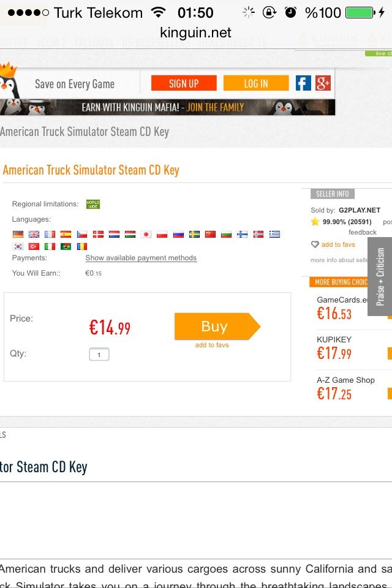Screen dimensions: 392x588
Task: Click the South Korean flag icon
Action: [x=18, y=246]
